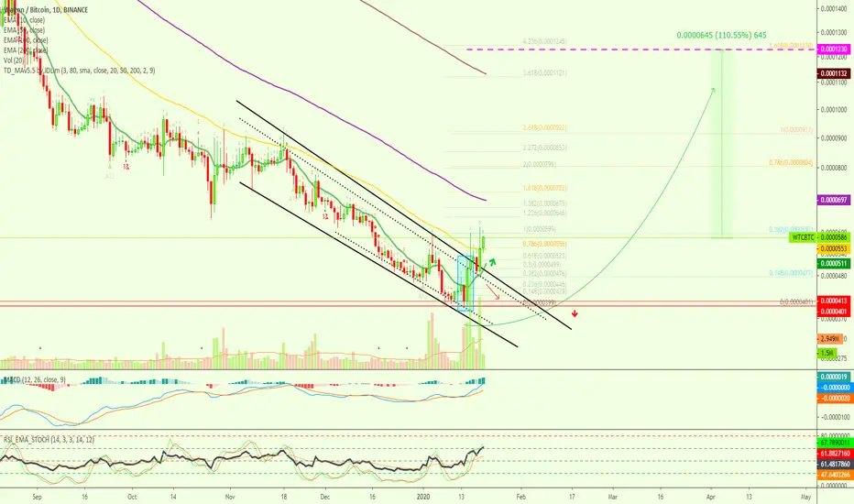854x504 pixels.
Task: Select the 0.786(0.0000804) Fibonacci level label
Action: (791, 162)
